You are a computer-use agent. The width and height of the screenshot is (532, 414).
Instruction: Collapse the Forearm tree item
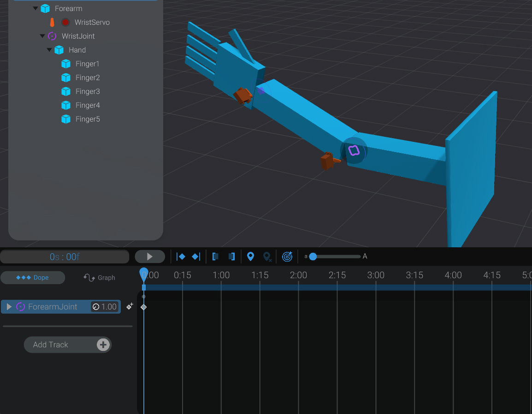pos(35,8)
